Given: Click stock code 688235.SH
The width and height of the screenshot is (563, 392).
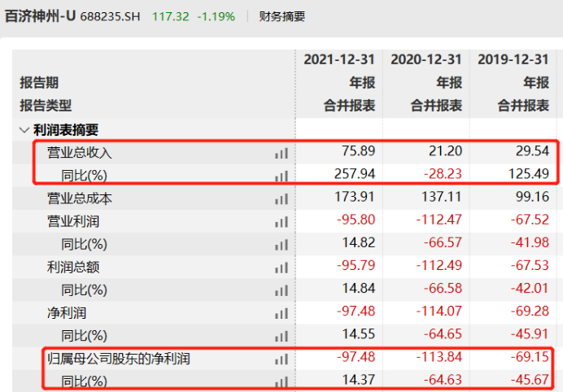Looking at the screenshot, I should click(110, 17).
